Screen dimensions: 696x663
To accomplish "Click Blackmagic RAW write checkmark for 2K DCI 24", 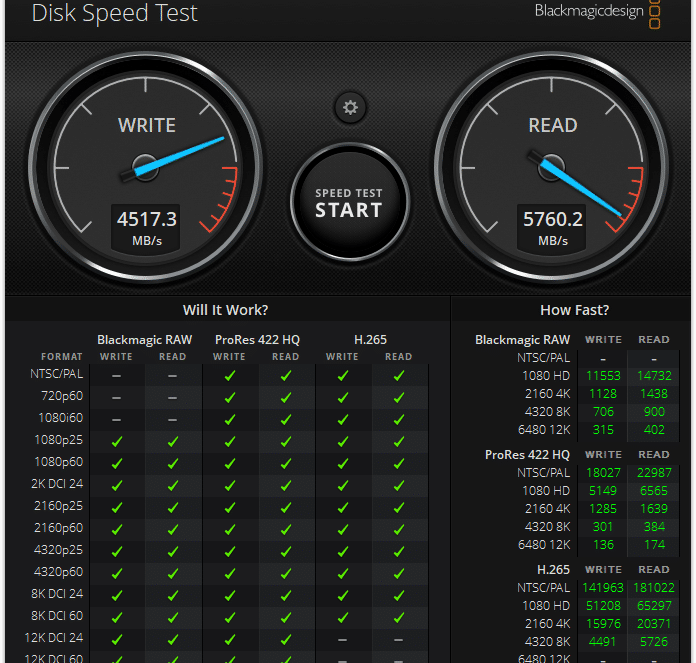I will (117, 486).
